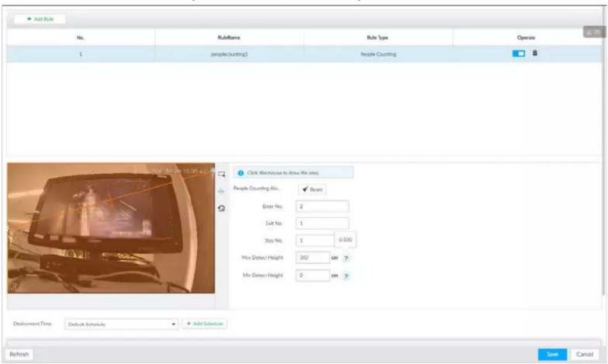Open help for Max Detect Height
The image size is (608, 364).
(346, 258)
